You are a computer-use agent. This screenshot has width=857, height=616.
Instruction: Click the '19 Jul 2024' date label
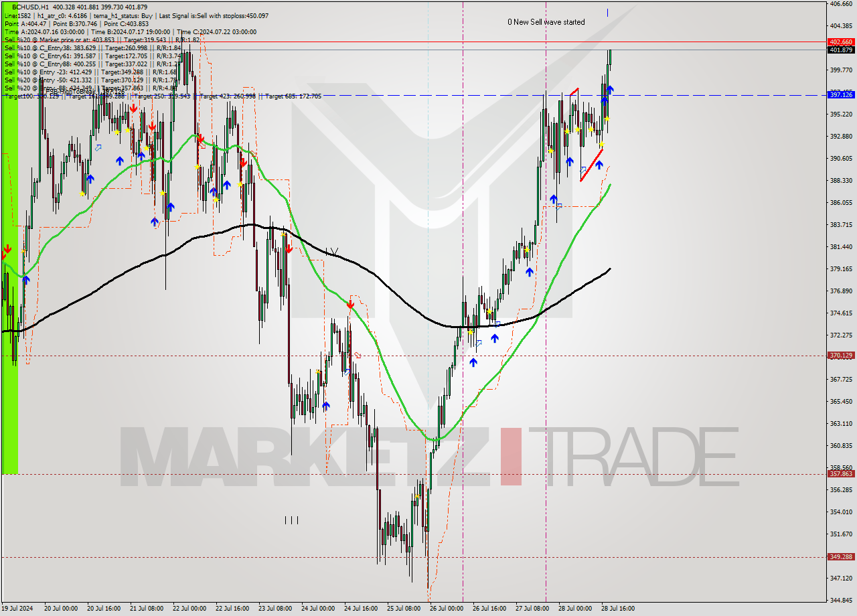(x=17, y=609)
